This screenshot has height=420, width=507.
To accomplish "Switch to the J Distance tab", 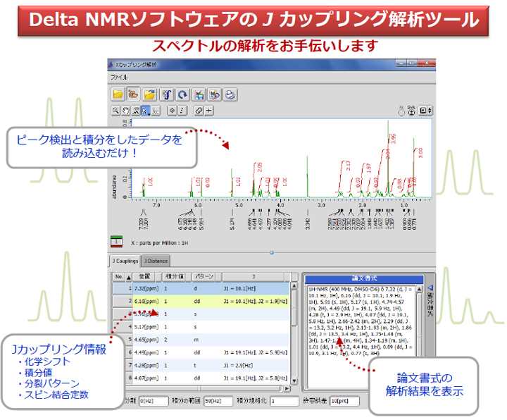I will coord(156,261).
